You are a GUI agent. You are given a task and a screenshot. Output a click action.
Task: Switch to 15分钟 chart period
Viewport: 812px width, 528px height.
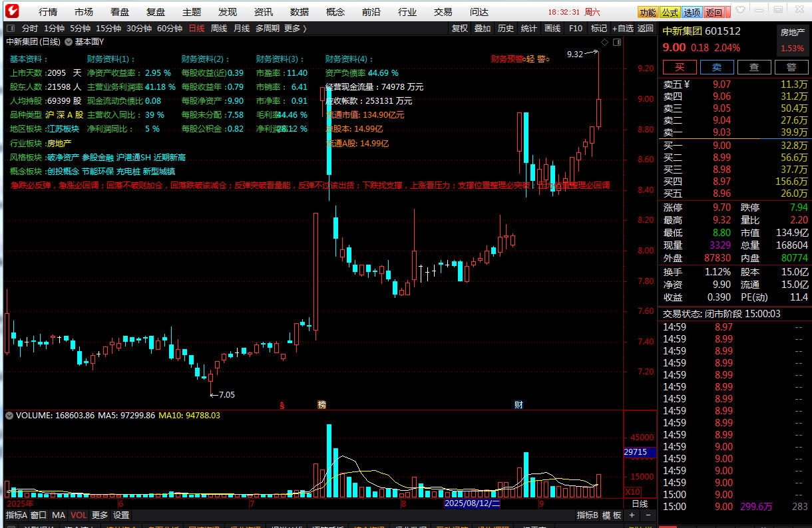[108, 29]
